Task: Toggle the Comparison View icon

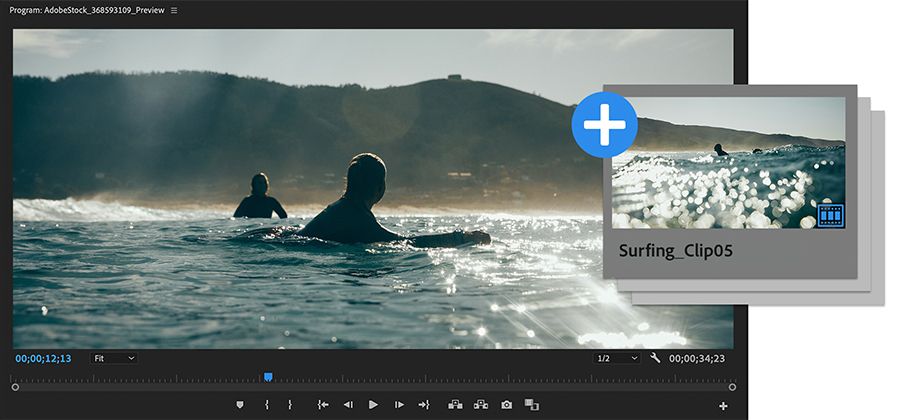Action: [532, 405]
